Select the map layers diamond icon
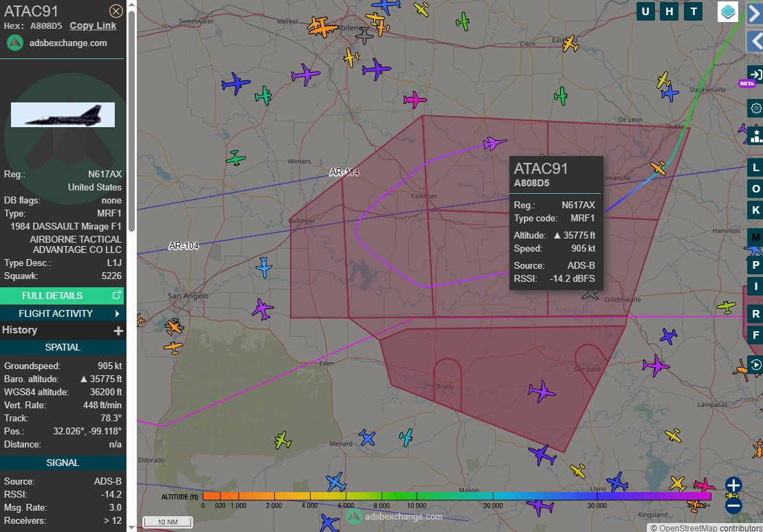Viewport: 763px width, 532px height. [x=727, y=11]
